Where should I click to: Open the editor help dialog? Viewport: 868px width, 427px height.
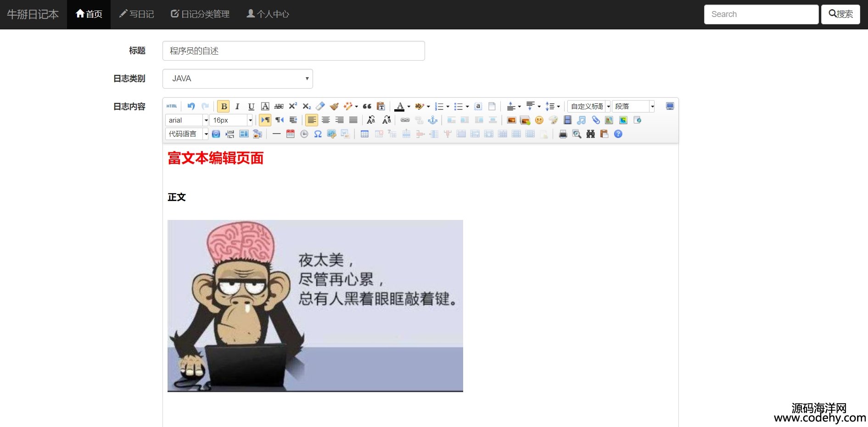click(x=618, y=134)
